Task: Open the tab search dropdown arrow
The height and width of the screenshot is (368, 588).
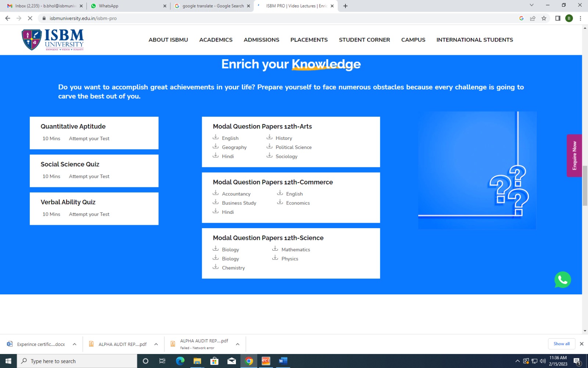Action: point(531,5)
